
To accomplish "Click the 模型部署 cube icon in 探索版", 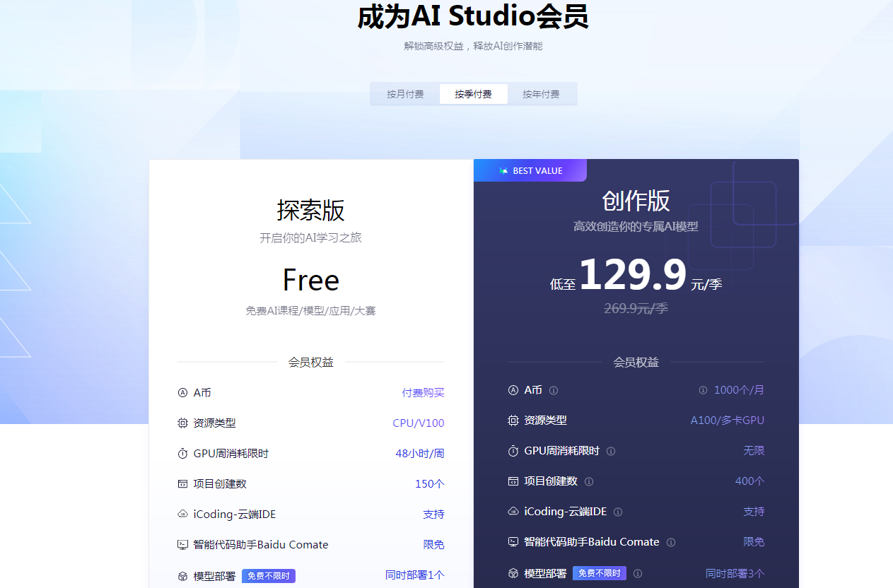I will pyautogui.click(x=182, y=576).
